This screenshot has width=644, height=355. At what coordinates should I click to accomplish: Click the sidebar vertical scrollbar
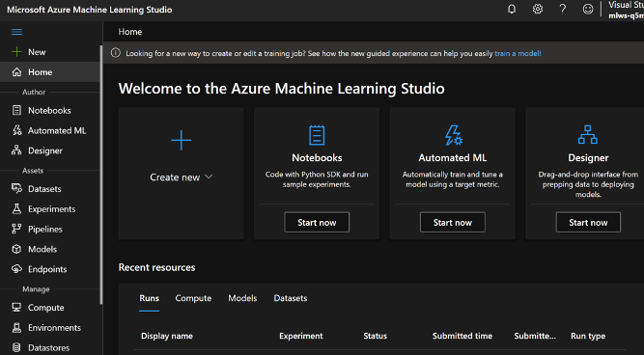(101, 175)
